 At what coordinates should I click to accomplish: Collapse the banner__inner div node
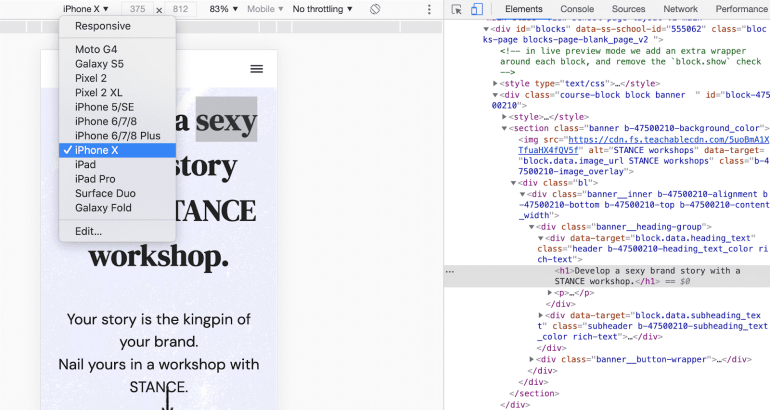(522, 194)
